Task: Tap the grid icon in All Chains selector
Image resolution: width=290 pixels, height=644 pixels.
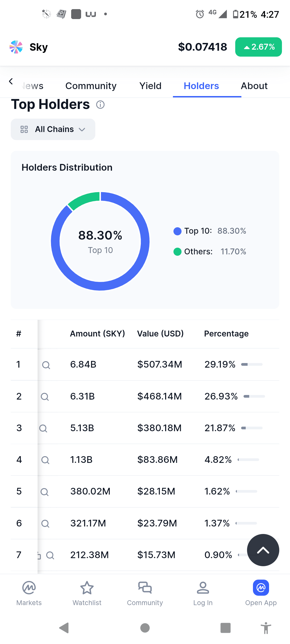Action: 24,129
